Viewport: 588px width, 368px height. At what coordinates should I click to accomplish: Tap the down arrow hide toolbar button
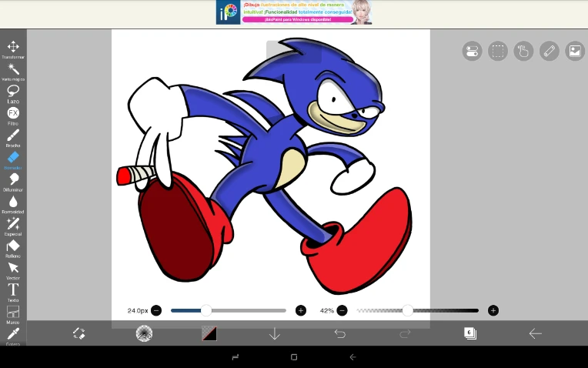(275, 333)
